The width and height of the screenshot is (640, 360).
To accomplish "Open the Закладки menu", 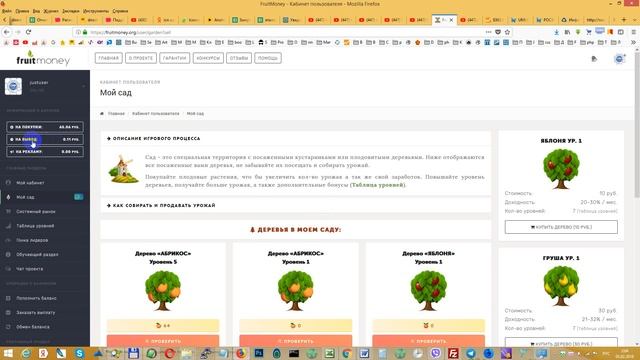I will (71, 11).
